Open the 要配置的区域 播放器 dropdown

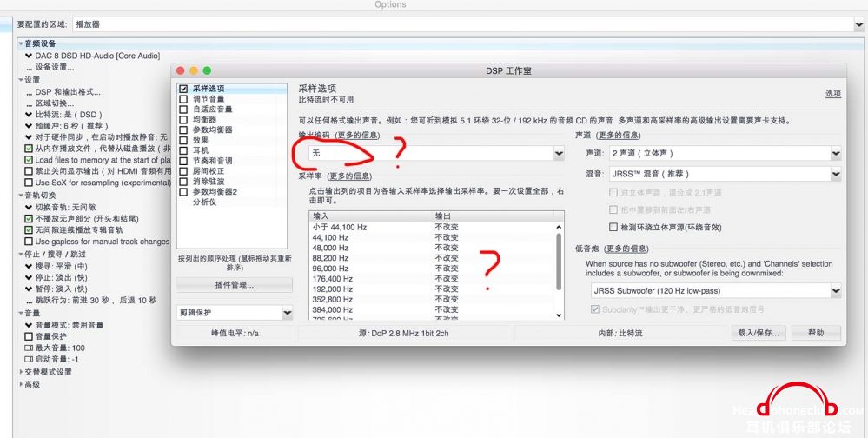(467, 24)
